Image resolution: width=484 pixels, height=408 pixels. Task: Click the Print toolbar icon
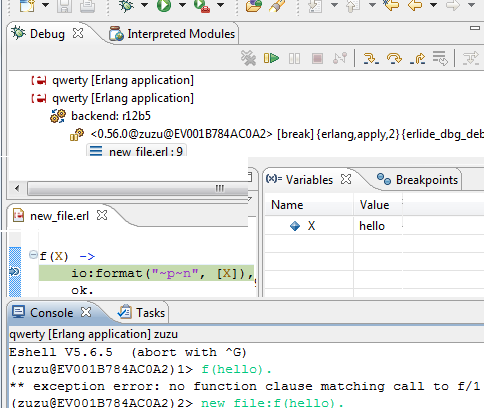point(87,5)
